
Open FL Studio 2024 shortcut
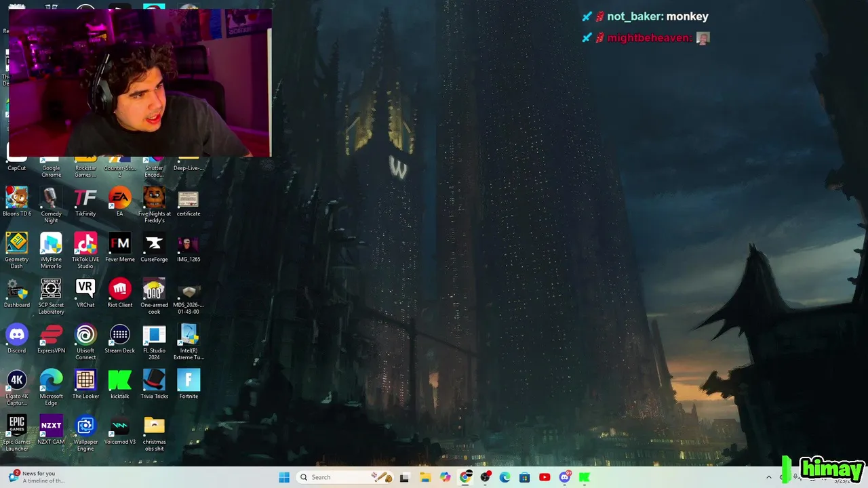154,342
